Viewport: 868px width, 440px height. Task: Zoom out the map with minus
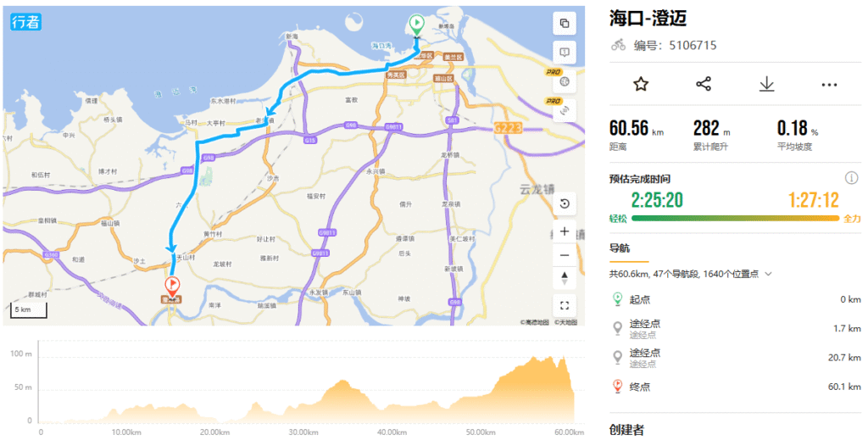pos(564,255)
